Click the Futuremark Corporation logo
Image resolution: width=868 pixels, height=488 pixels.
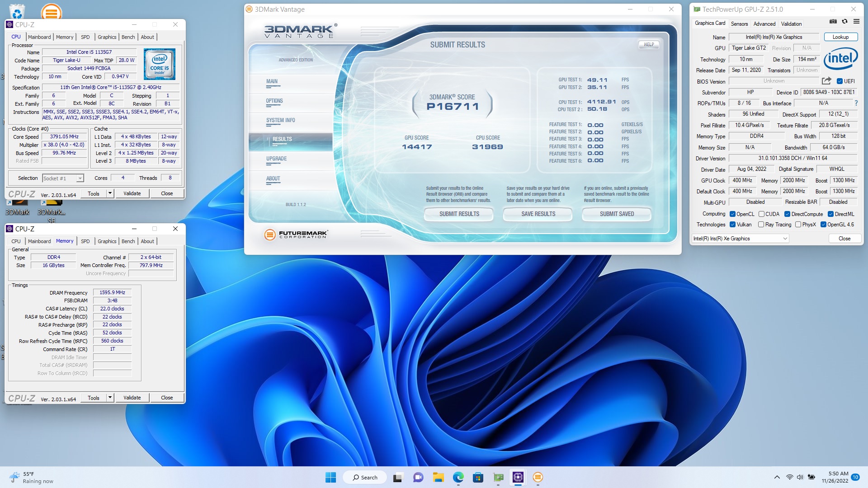(x=296, y=234)
